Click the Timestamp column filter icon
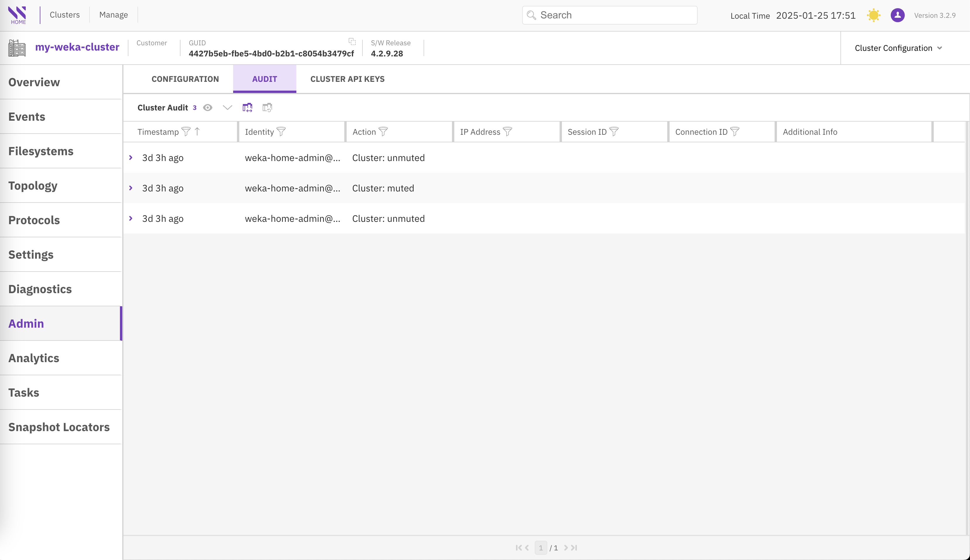 click(186, 132)
